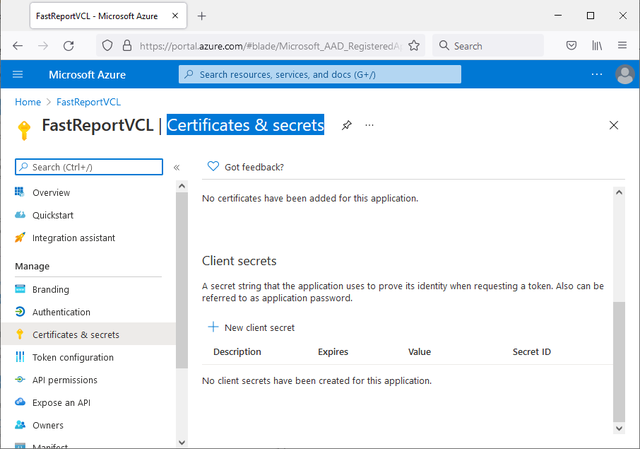Close the Certificates & secrets blade
This screenshot has width=640, height=449.
(613, 125)
